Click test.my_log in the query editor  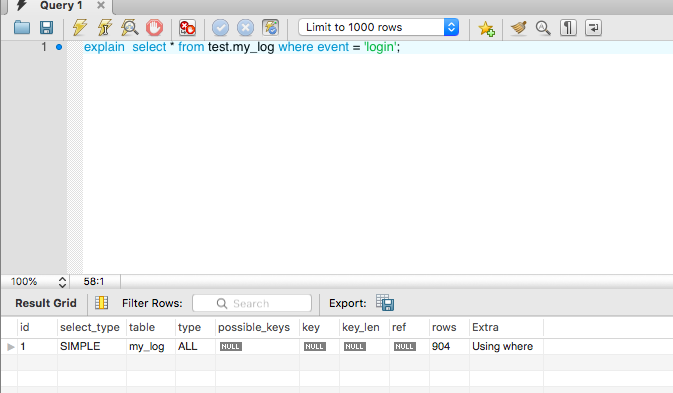pyautogui.click(x=241, y=47)
